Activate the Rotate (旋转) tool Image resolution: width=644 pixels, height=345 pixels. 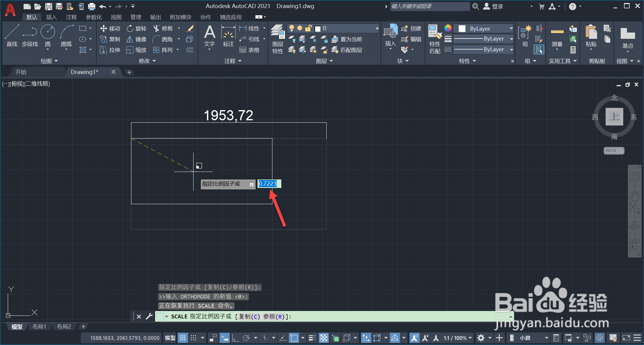pyautogui.click(x=137, y=28)
